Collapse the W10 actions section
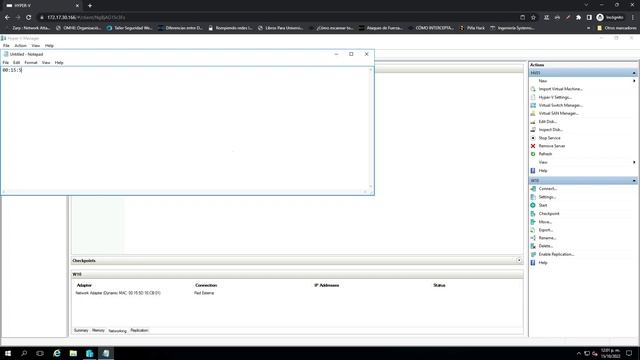The image size is (640, 360). pyautogui.click(x=634, y=180)
